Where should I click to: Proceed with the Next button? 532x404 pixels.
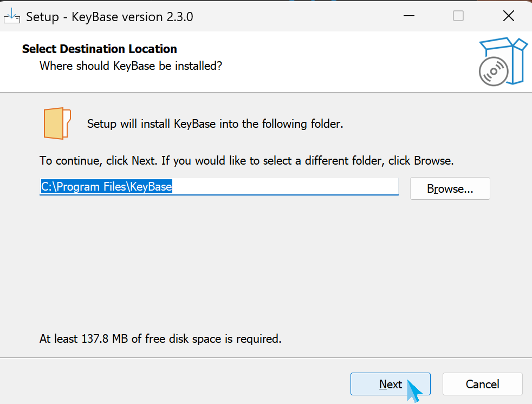point(390,384)
